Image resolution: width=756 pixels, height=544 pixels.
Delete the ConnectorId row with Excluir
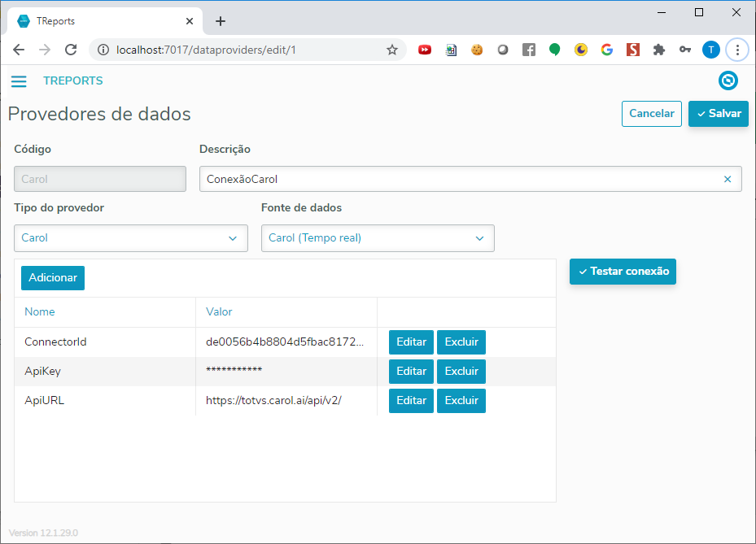(x=461, y=342)
